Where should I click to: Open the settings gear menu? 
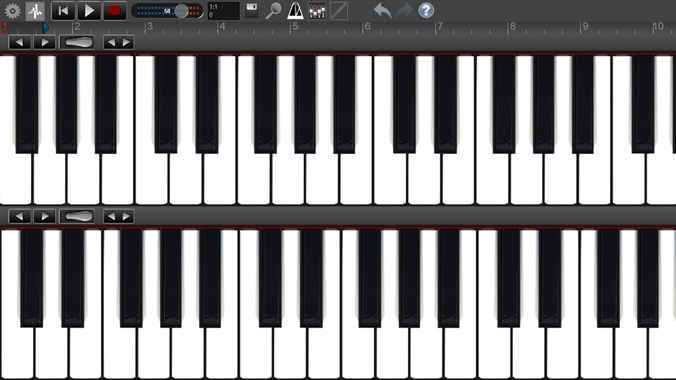(x=13, y=11)
